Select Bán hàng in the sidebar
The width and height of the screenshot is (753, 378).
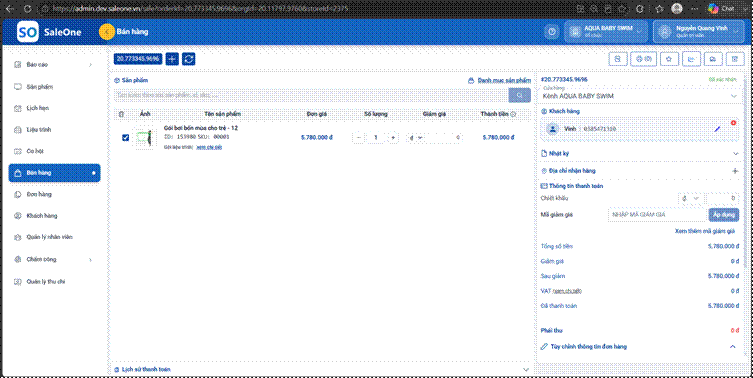[x=54, y=172]
